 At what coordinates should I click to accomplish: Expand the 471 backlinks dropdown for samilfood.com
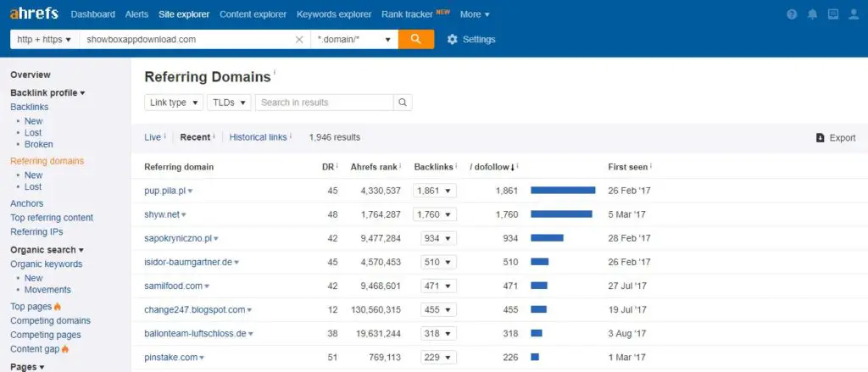438,286
